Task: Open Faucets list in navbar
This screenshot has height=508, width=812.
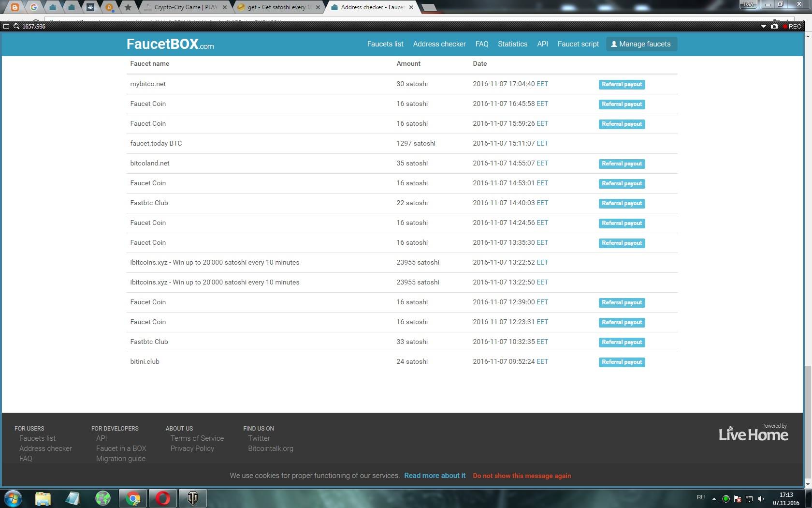Action: pos(385,44)
